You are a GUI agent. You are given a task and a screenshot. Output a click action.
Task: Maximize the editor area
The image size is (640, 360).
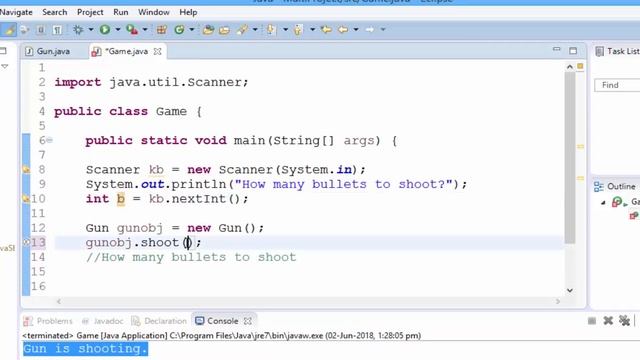(x=573, y=51)
